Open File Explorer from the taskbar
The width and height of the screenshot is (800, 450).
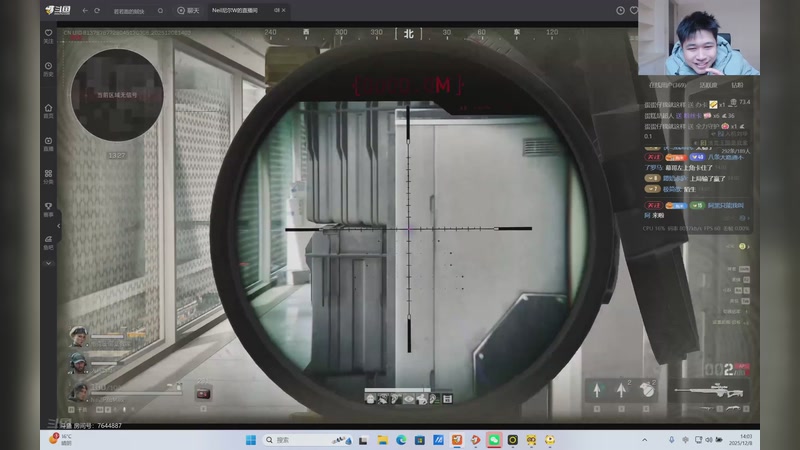[382, 440]
